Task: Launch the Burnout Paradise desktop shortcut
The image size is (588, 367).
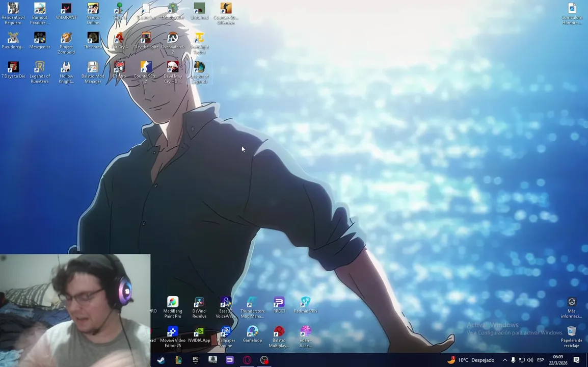Action: (x=40, y=14)
